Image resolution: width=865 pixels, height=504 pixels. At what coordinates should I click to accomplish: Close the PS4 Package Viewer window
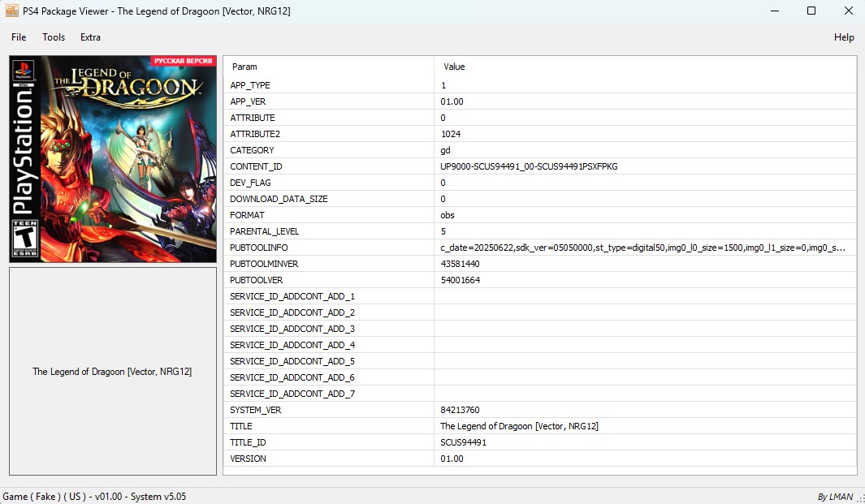pyautogui.click(x=849, y=11)
